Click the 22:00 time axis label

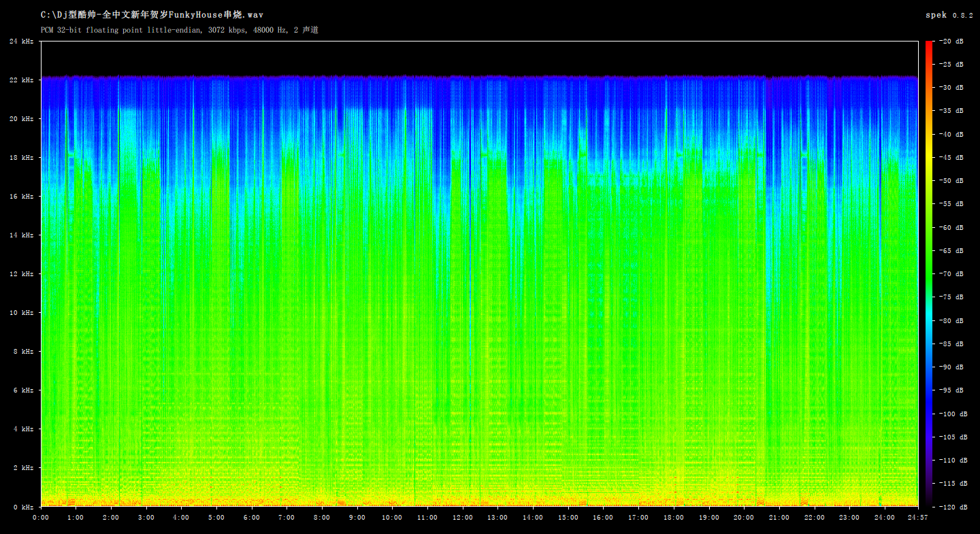coord(815,518)
